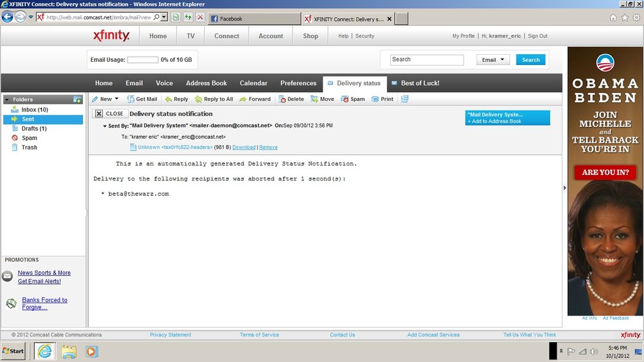The height and width of the screenshot is (362, 644).
Task: Click browser Back button
Action: [7, 17]
